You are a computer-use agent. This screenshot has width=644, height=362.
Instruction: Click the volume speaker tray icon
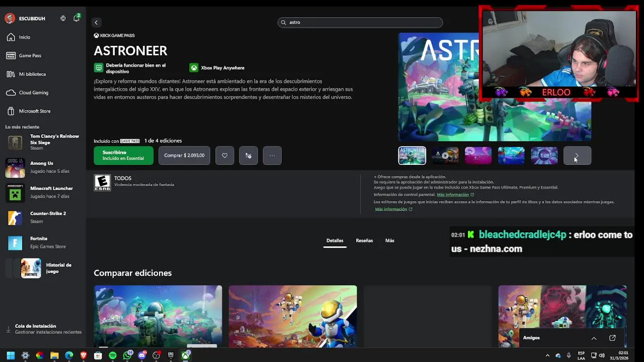pos(602,355)
